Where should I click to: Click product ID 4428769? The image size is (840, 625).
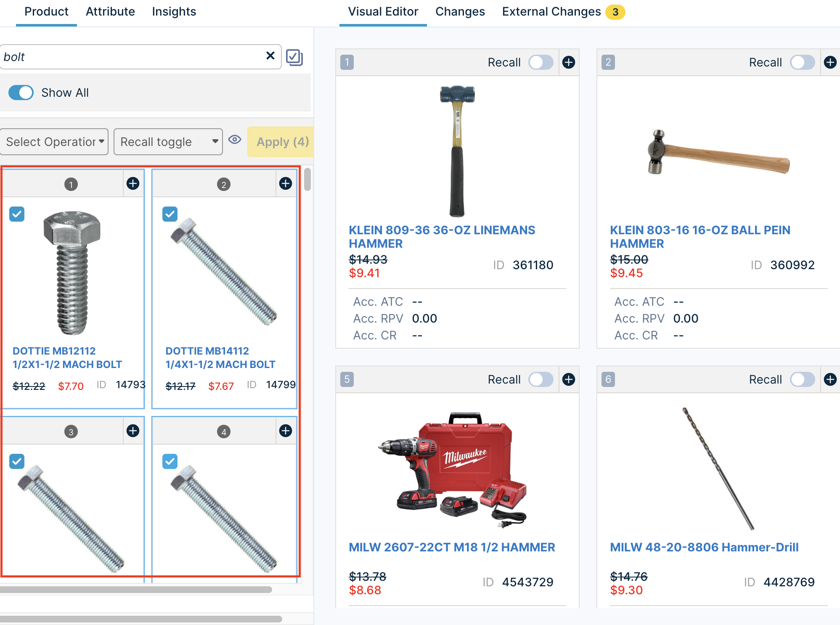click(789, 582)
